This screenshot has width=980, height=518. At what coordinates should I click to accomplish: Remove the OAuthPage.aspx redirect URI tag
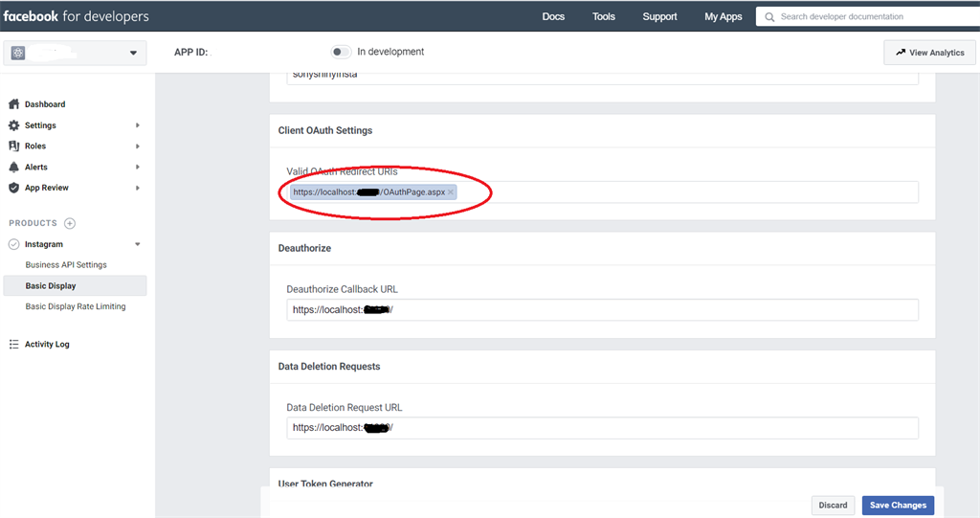(451, 192)
